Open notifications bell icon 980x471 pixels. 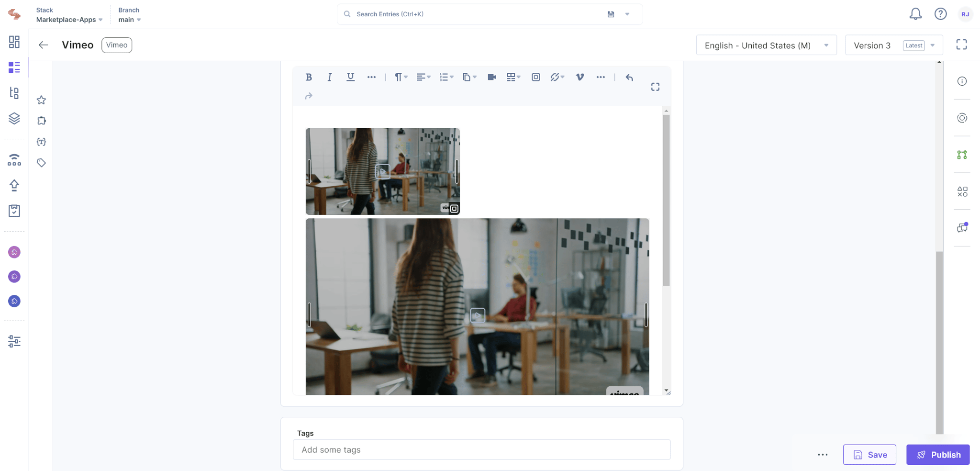(x=915, y=14)
